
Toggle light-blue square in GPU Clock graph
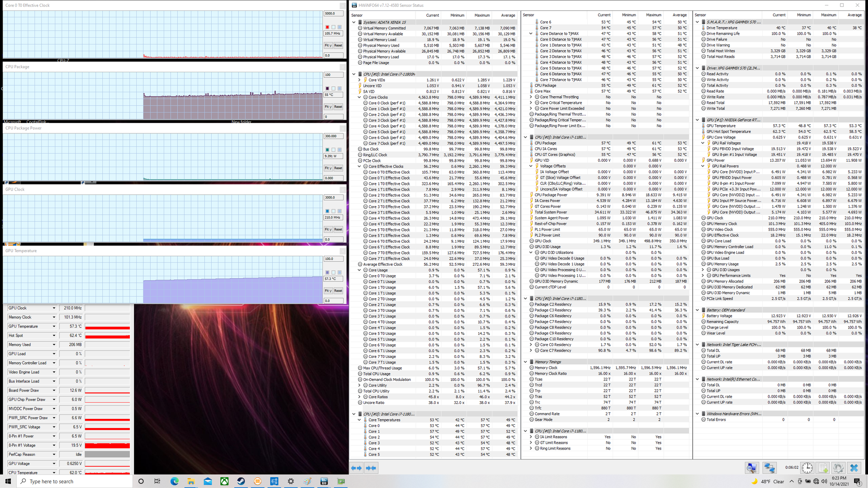tap(340, 211)
